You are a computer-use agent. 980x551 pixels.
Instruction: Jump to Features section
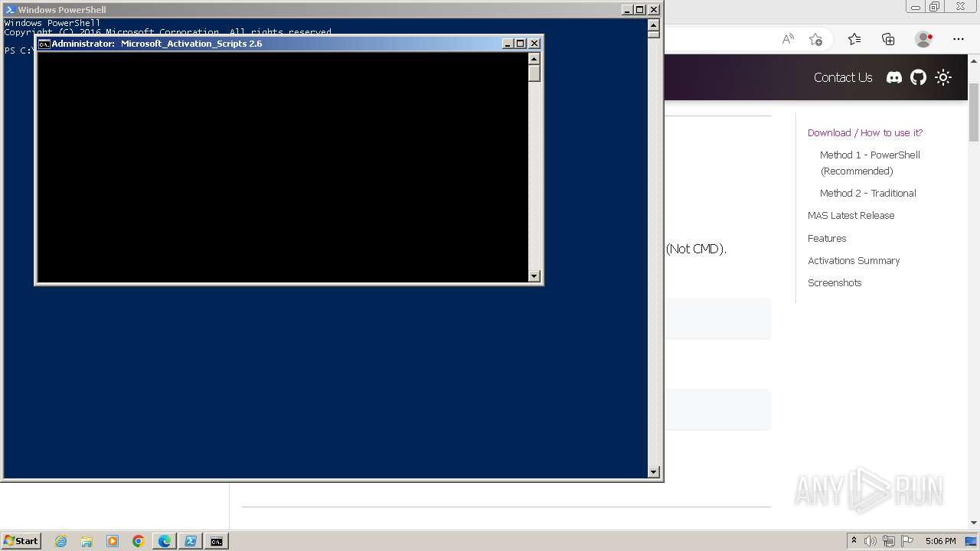(827, 238)
